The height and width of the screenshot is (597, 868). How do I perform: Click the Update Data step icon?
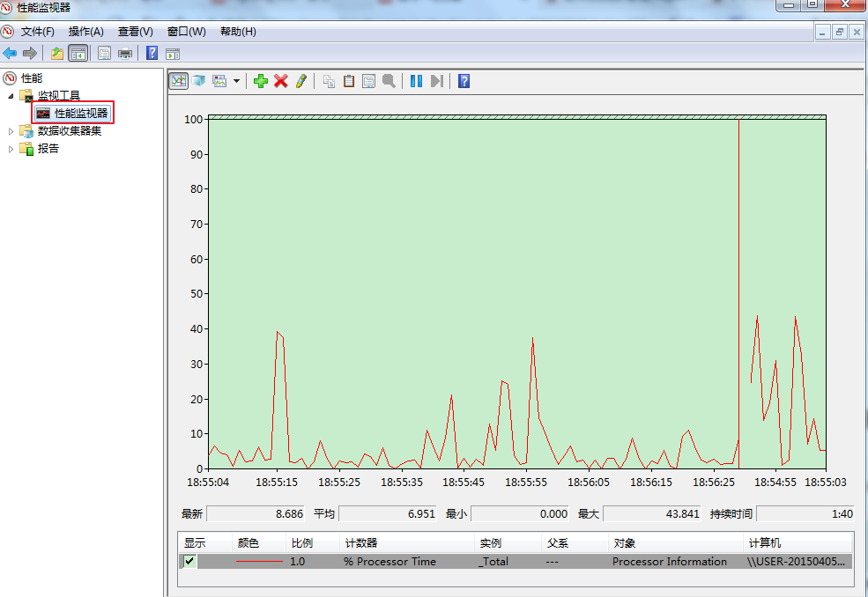point(437,81)
